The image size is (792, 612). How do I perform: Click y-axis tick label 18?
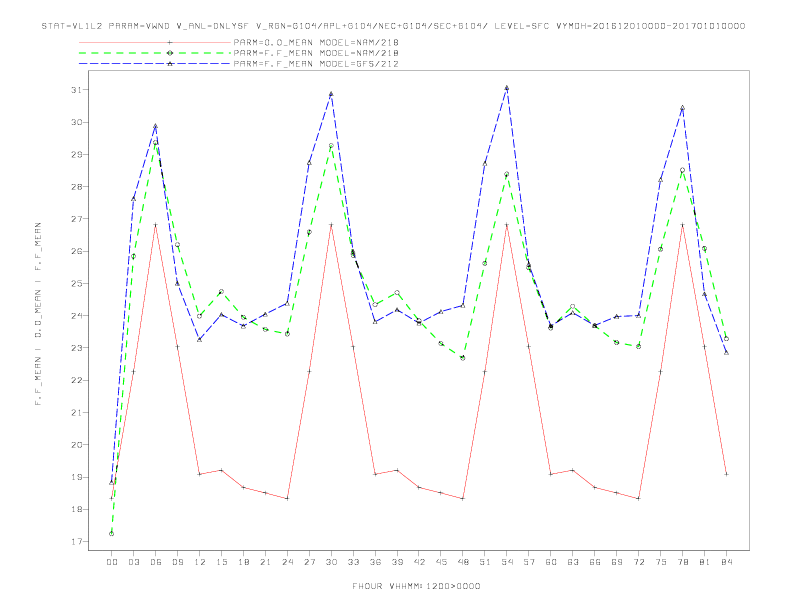(x=76, y=509)
